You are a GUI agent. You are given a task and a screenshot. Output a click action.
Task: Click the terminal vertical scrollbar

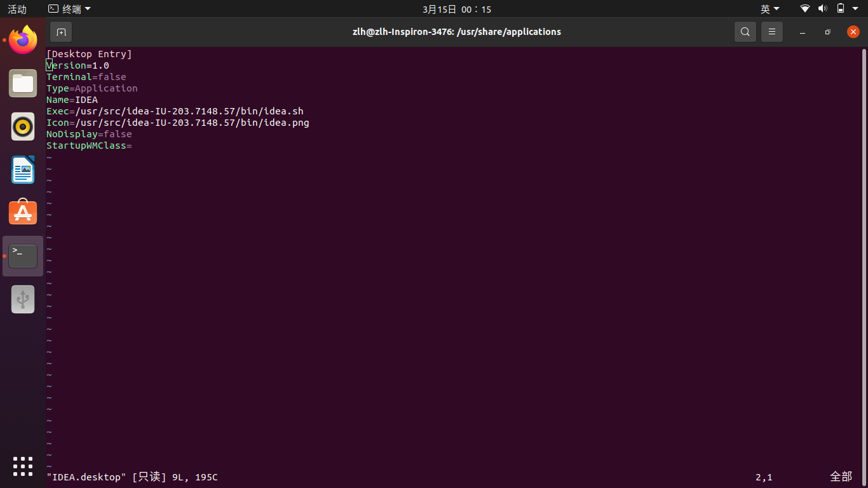point(864,254)
